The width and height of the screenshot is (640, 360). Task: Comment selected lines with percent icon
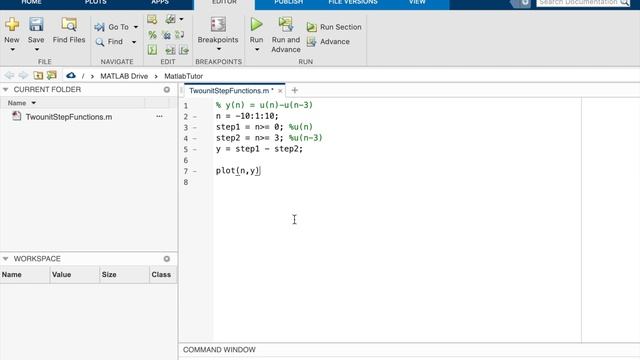pos(152,35)
